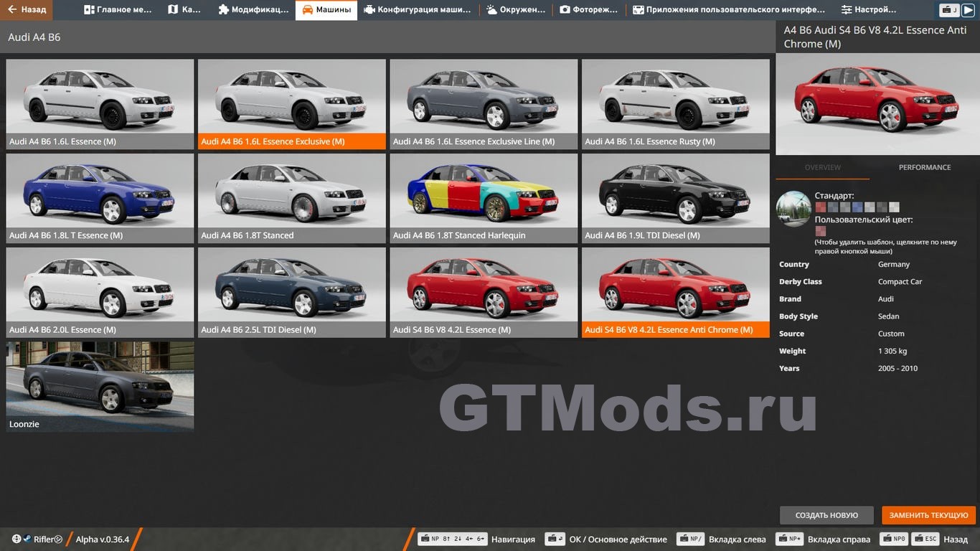The width and height of the screenshot is (980, 551).
Task: Select Audi A4 B6 1.6L Essence Rusty (M)
Action: (676, 104)
